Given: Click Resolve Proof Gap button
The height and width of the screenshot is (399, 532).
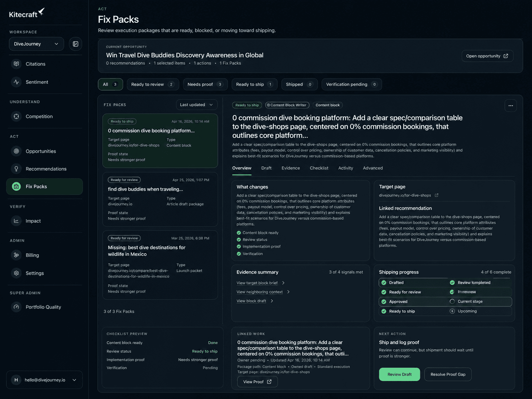Looking at the screenshot, I should pos(448,374).
